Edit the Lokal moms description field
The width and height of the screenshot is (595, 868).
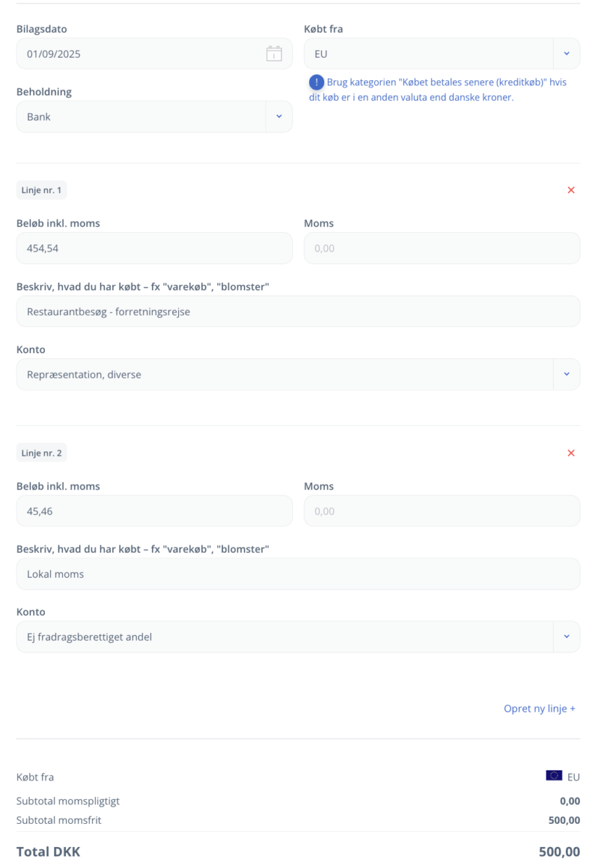tap(298, 574)
